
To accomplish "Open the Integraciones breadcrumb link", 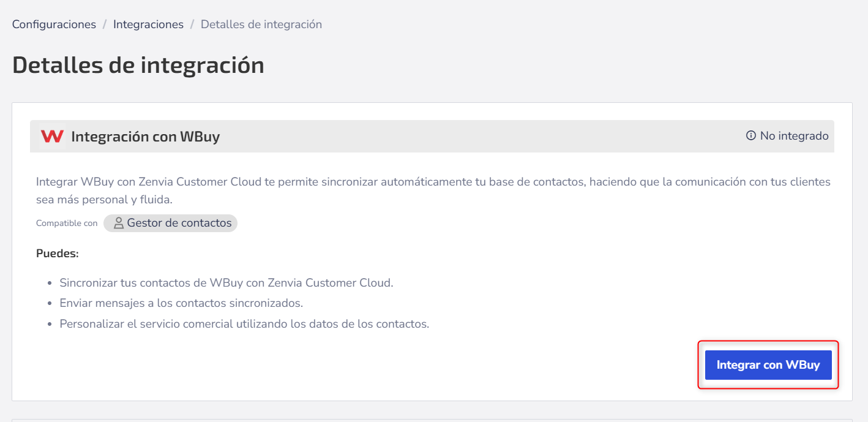I will tap(148, 24).
